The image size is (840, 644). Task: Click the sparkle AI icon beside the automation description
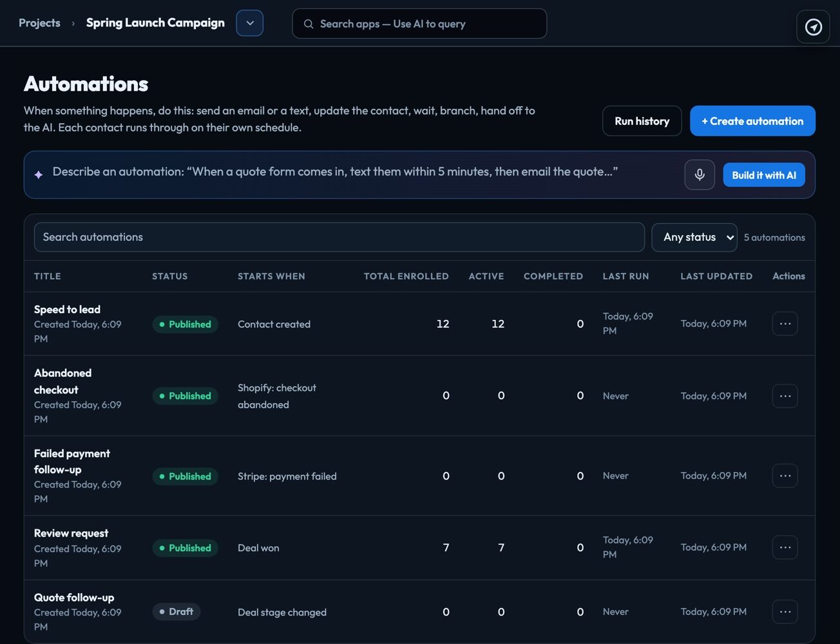click(39, 175)
